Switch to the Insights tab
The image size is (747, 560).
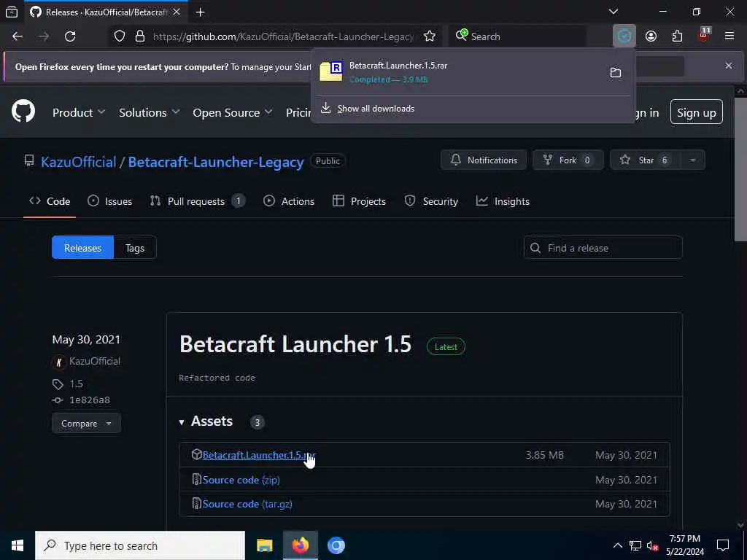[503, 201]
